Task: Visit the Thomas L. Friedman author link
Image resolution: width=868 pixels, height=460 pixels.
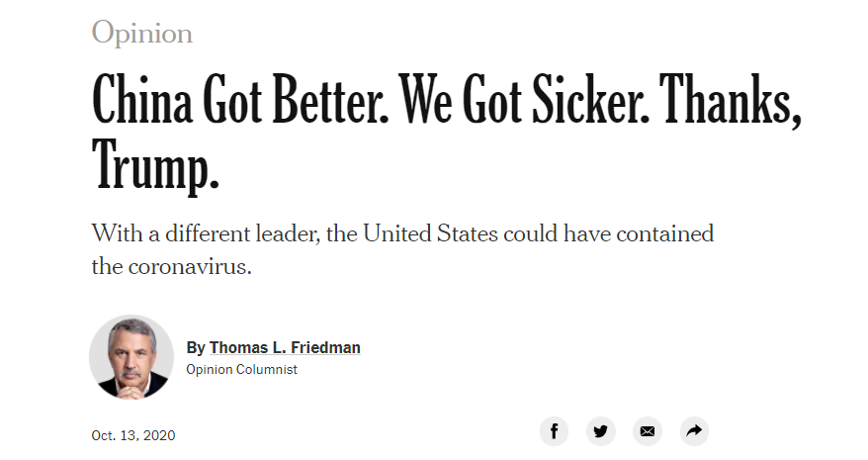Action: click(x=285, y=347)
